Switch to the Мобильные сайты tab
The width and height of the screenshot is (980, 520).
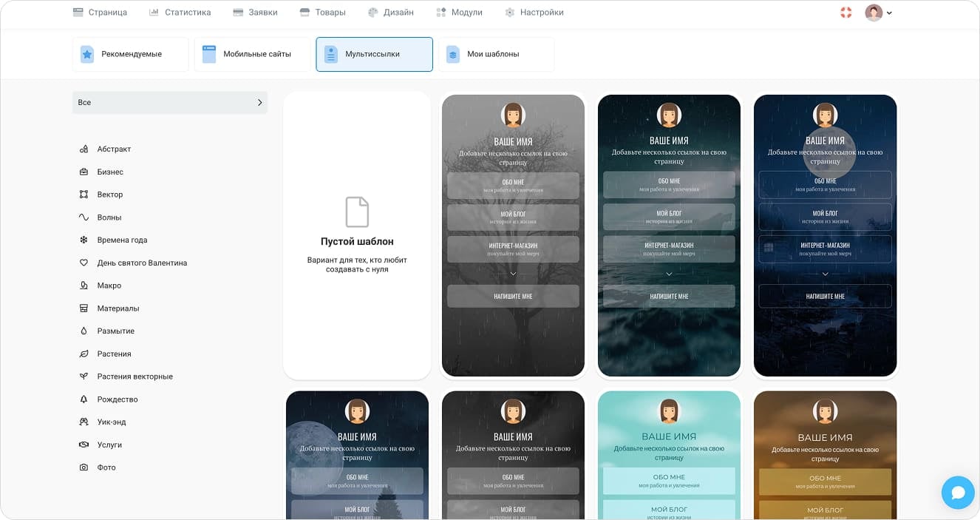[x=252, y=54]
